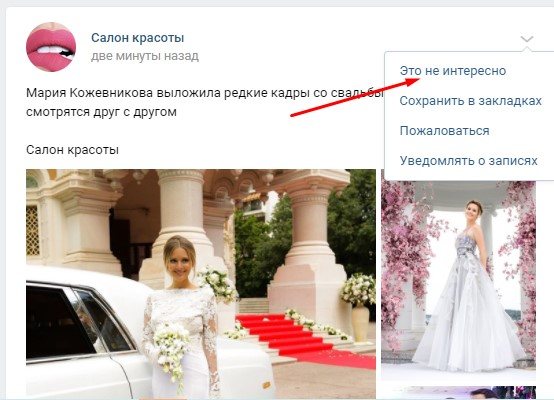Click the pink lips group avatar
Screen dimensions: 554x400
tap(51, 47)
